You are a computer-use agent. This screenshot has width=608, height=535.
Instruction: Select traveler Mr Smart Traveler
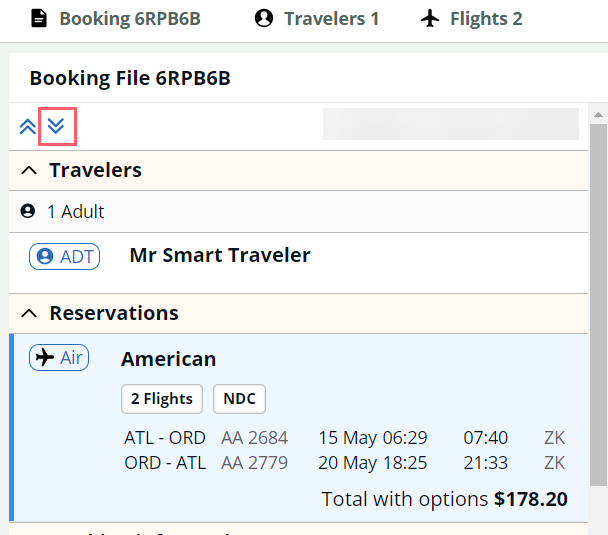(x=220, y=255)
